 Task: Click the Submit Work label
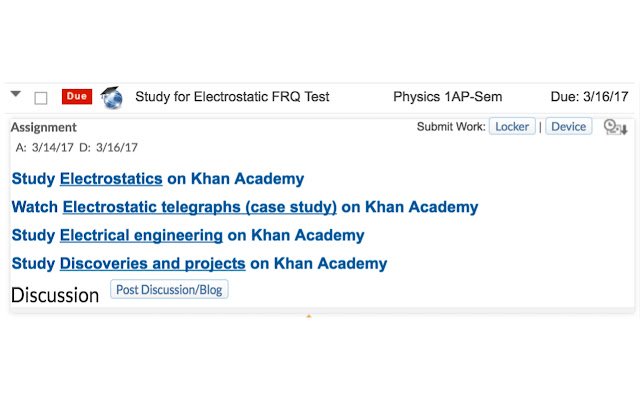pos(451,127)
